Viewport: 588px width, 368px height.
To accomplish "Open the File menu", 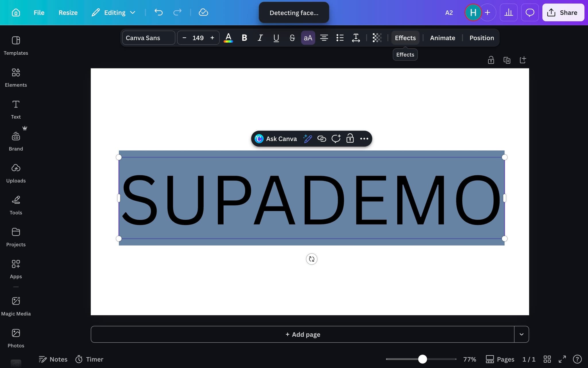I will tap(39, 12).
